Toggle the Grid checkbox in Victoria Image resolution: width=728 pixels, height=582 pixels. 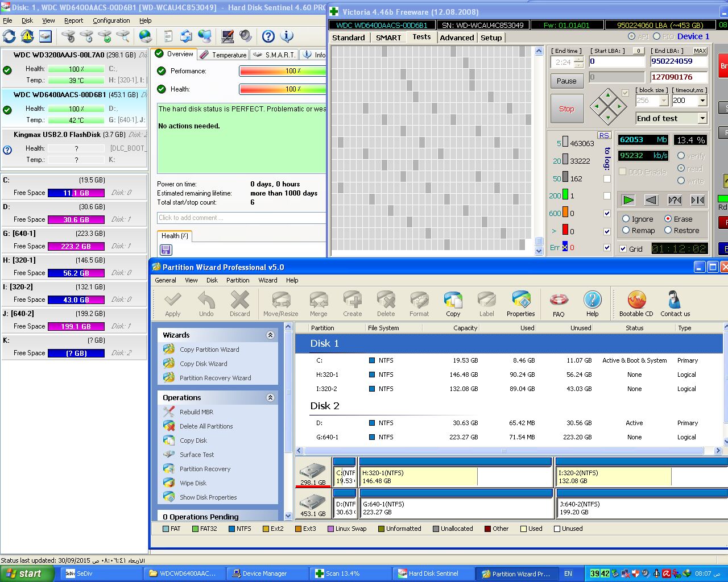(x=623, y=248)
